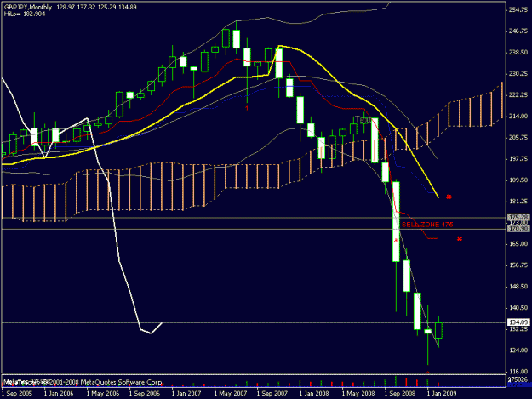Click the 1 Jan 2008 date label

point(314,394)
